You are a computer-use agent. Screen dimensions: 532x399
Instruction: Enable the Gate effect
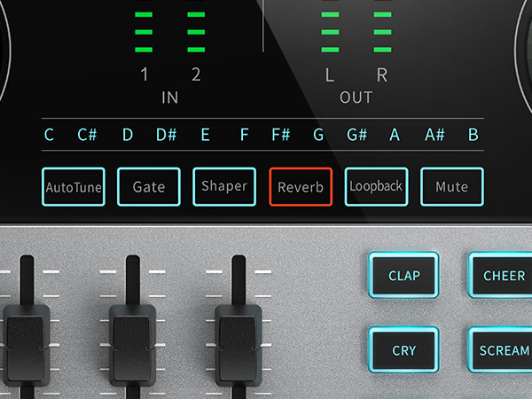click(x=149, y=187)
